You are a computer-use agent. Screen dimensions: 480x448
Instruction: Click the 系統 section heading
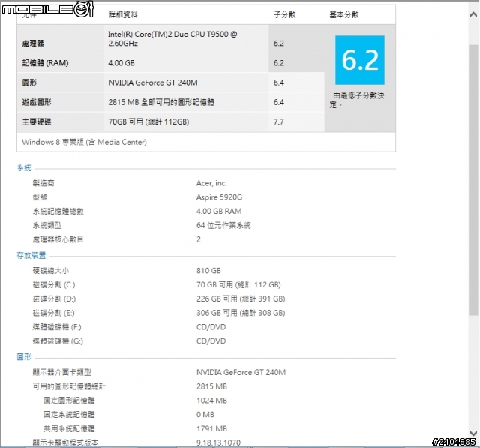pyautogui.click(x=24, y=168)
